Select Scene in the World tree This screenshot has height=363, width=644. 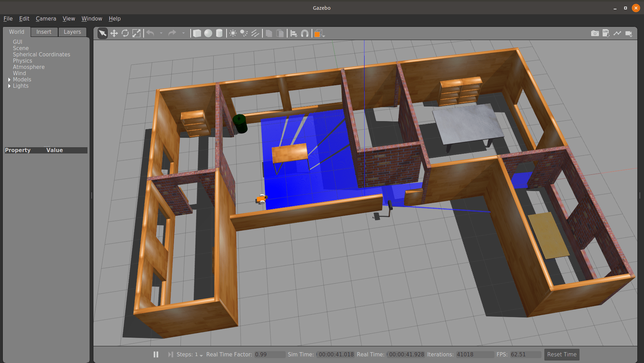click(x=21, y=48)
